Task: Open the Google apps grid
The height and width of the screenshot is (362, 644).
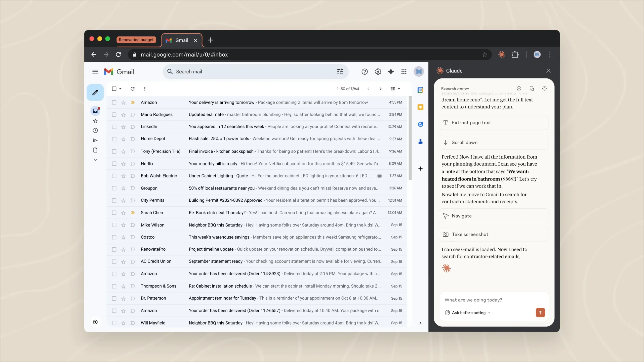Action: (404, 72)
